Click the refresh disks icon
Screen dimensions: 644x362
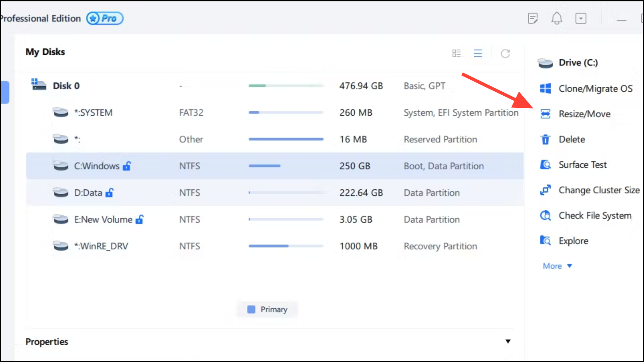coord(505,53)
